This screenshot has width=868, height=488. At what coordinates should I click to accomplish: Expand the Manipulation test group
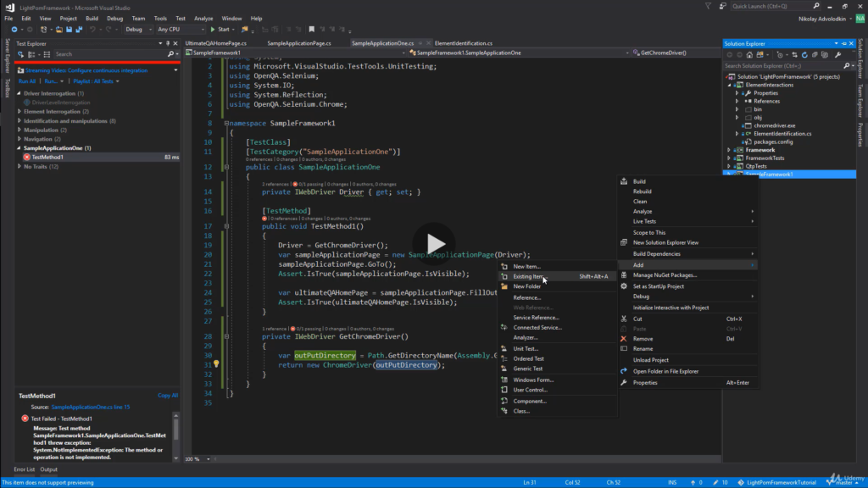tap(20, 130)
